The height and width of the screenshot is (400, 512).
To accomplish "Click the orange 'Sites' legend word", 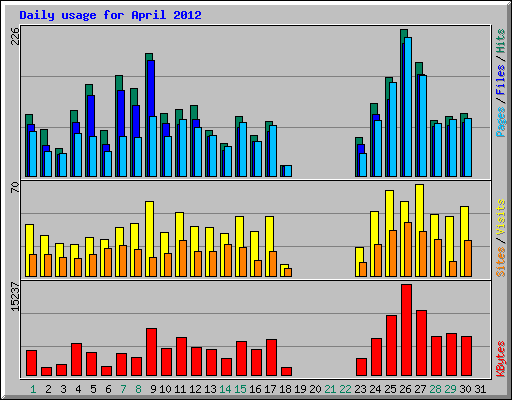I will [501, 262].
